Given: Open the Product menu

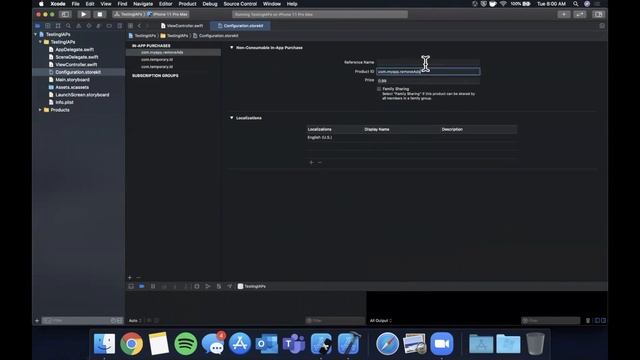Looking at the screenshot, I should coord(187,4).
